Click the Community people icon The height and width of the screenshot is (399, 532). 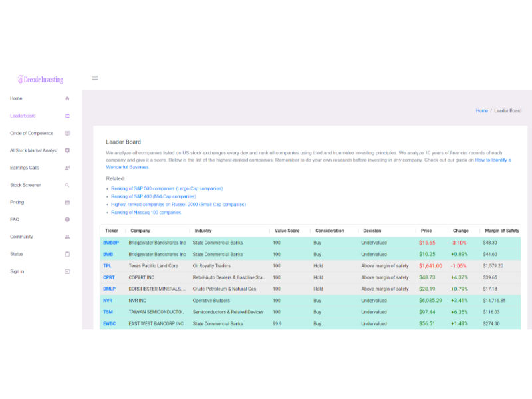pyautogui.click(x=67, y=237)
